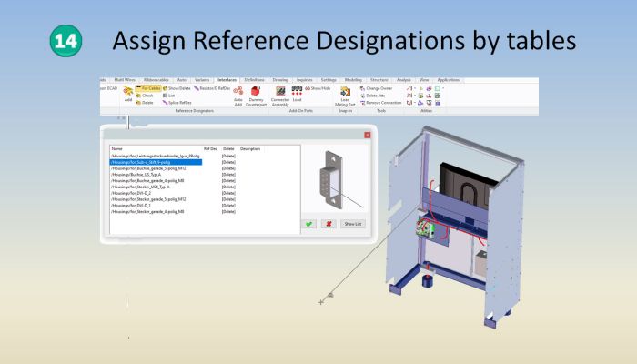The image size is (637, 364).
Task: Click Remove Connection in Tools group
Action: click(382, 103)
